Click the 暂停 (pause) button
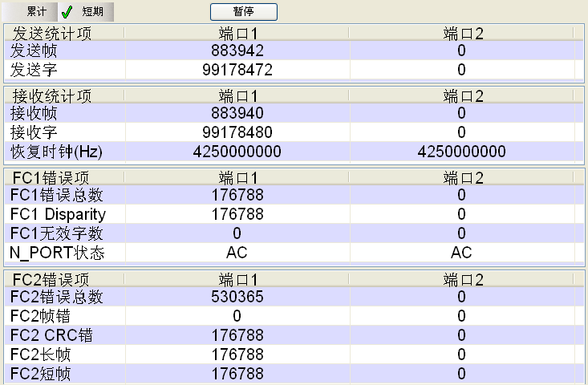The image size is (588, 385). 244,12
